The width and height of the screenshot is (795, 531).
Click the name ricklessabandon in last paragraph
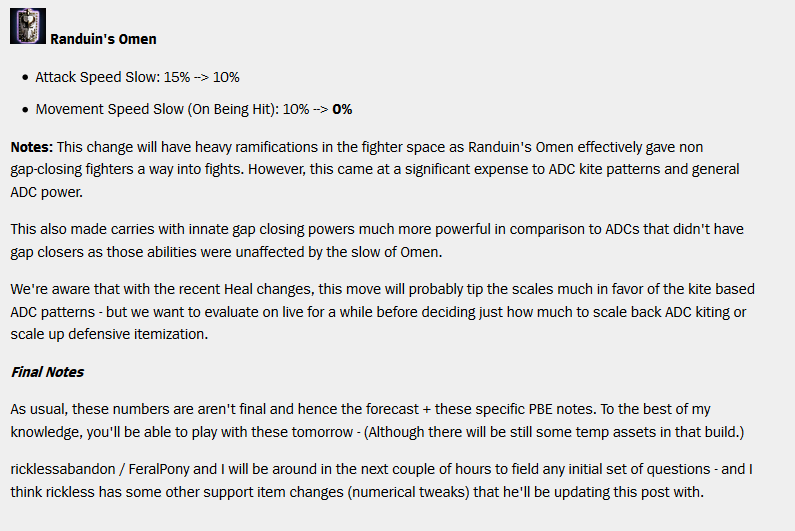pyautogui.click(x=63, y=469)
